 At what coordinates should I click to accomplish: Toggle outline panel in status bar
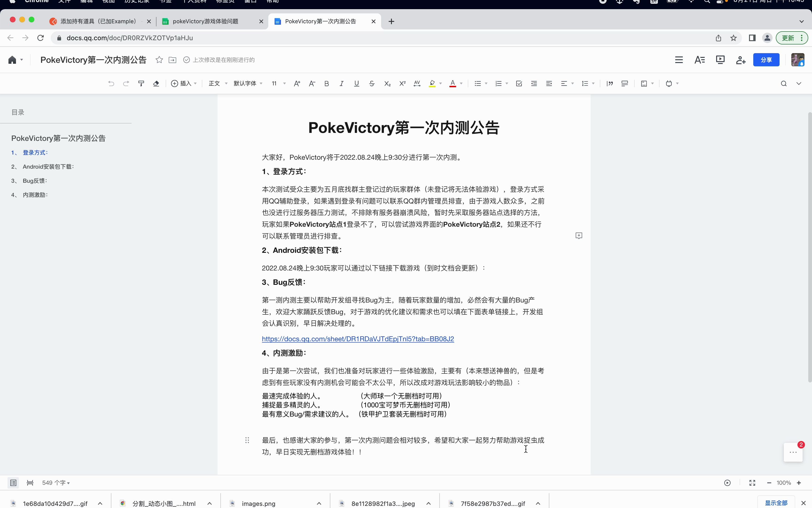point(13,483)
